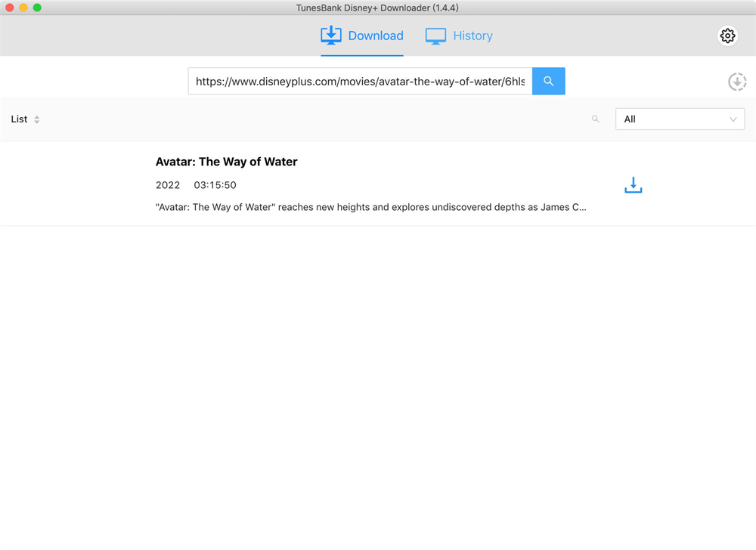Click the List label

coord(20,119)
